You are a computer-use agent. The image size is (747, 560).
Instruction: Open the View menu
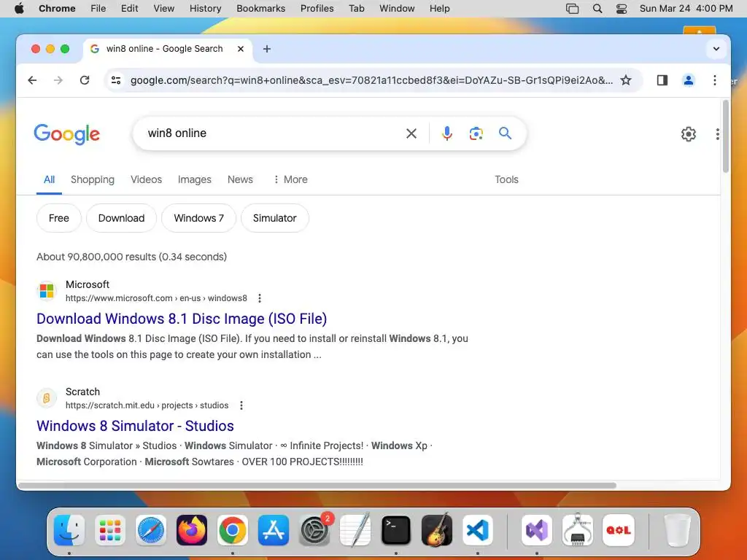tap(164, 9)
